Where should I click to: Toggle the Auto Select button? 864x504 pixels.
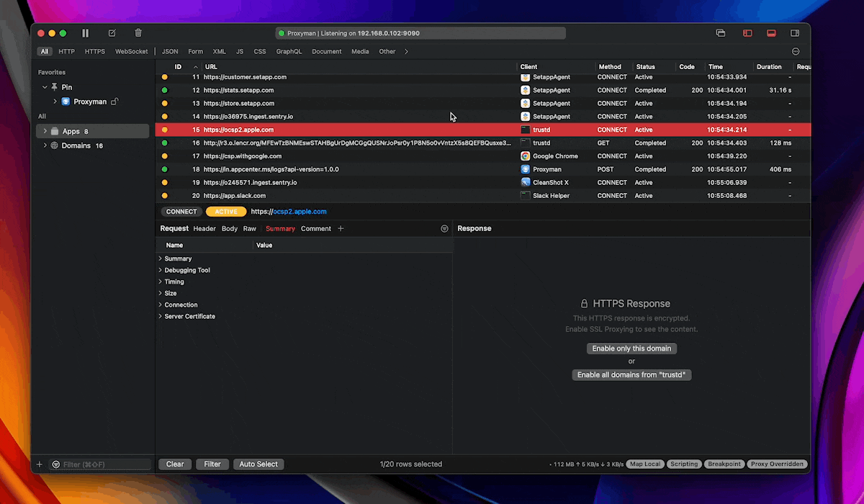[258, 464]
